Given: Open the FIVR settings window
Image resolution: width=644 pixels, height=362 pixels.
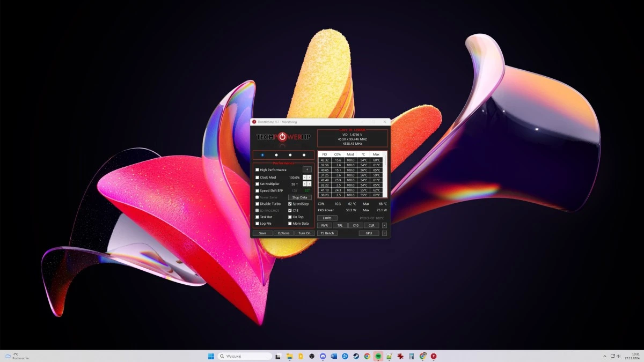Looking at the screenshot, I should point(324,226).
